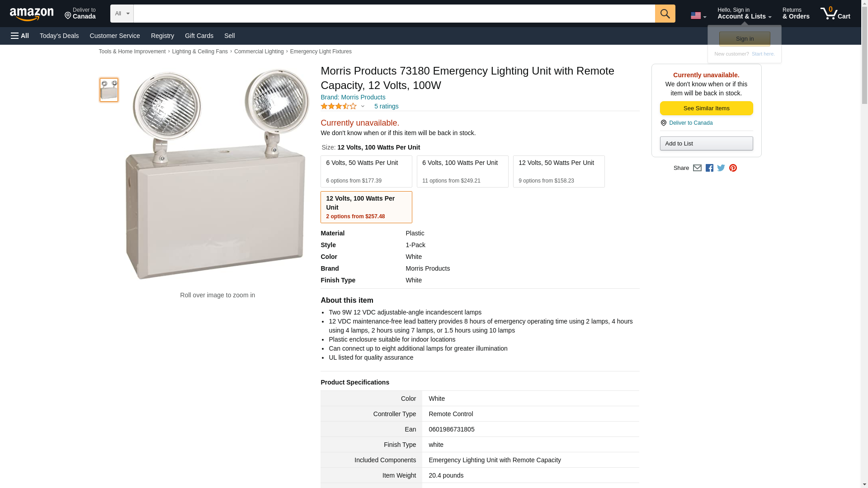Viewport: 868px width, 488px height.
Task: Open the search category All dropdown
Action: point(122,14)
